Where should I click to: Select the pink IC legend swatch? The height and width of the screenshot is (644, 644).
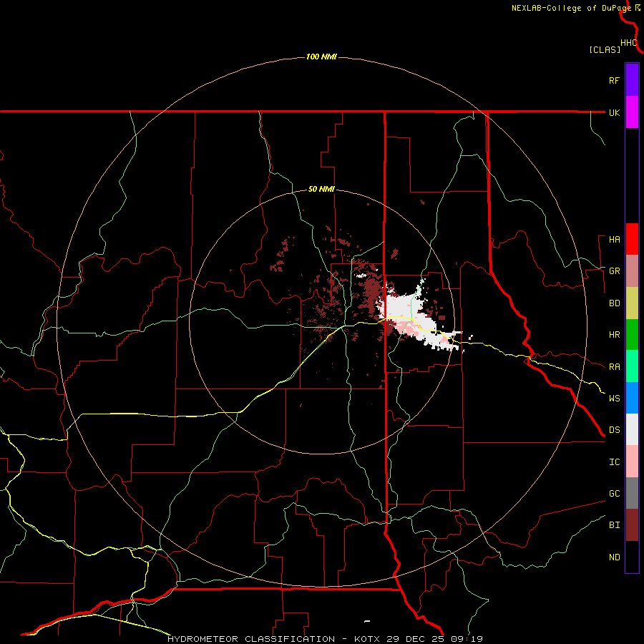coord(632,462)
